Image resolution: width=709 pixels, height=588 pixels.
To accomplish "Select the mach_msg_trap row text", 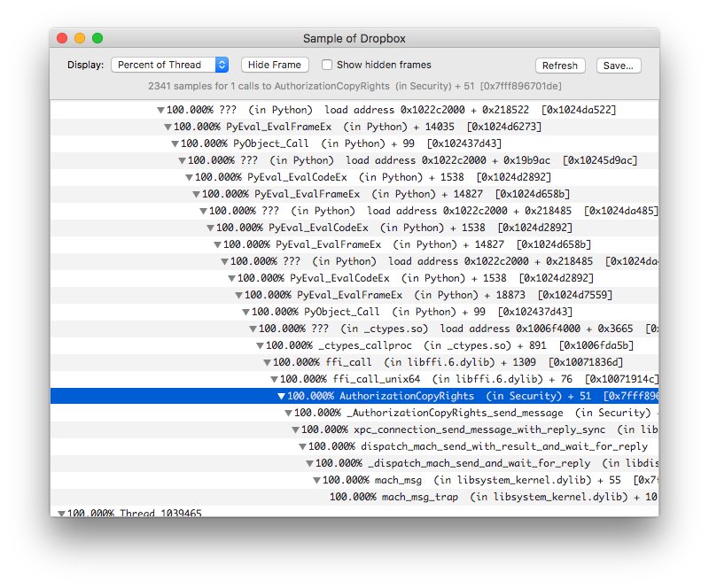I will 493,497.
